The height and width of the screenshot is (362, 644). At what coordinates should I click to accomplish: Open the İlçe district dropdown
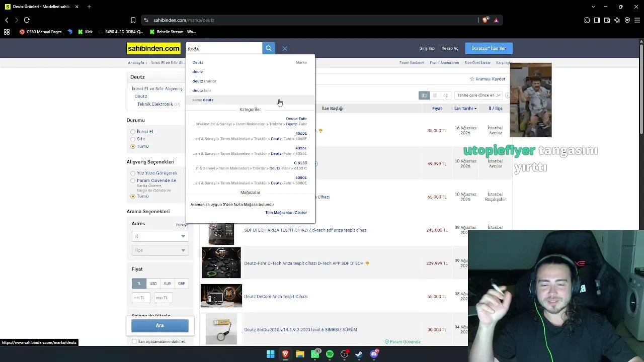(159, 250)
